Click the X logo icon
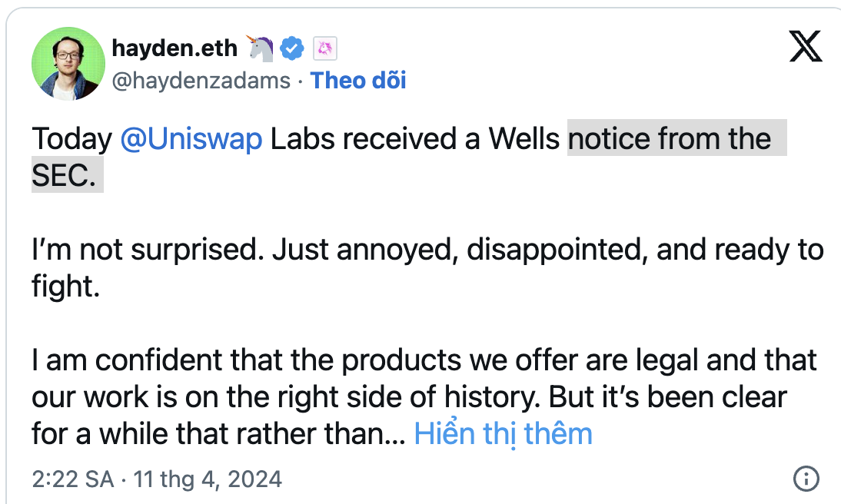 point(806,48)
